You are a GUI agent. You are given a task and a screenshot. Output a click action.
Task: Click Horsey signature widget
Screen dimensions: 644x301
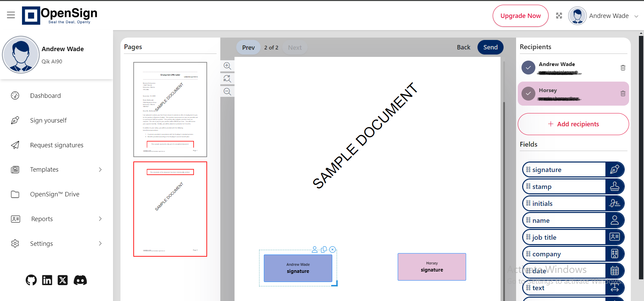click(x=432, y=267)
